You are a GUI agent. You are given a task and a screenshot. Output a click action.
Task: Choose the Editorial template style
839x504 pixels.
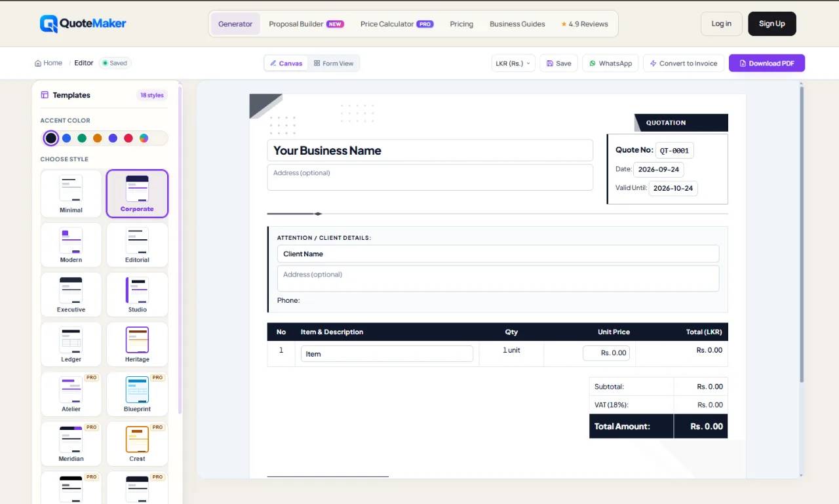click(x=137, y=244)
